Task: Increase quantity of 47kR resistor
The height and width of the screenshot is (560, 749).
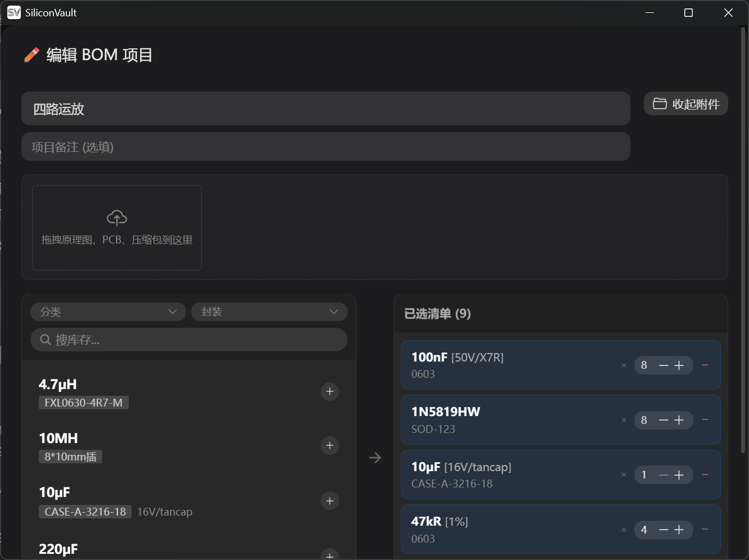Action: 679,530
